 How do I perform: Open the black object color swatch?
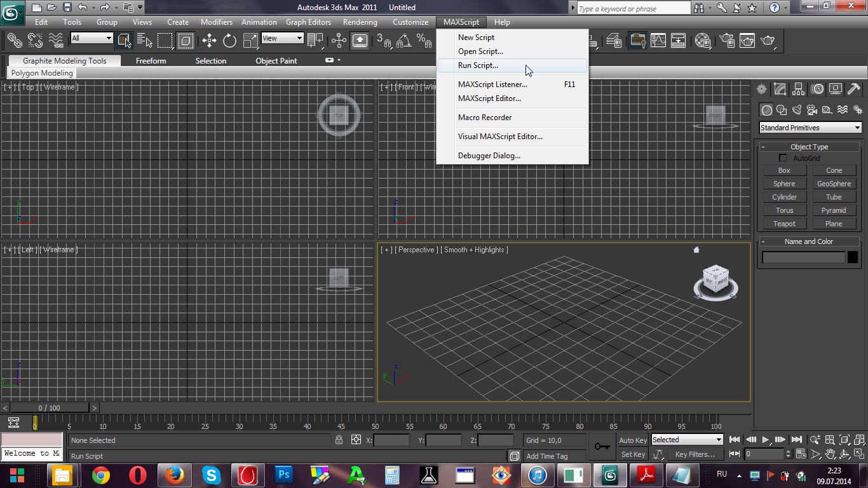pyautogui.click(x=853, y=257)
